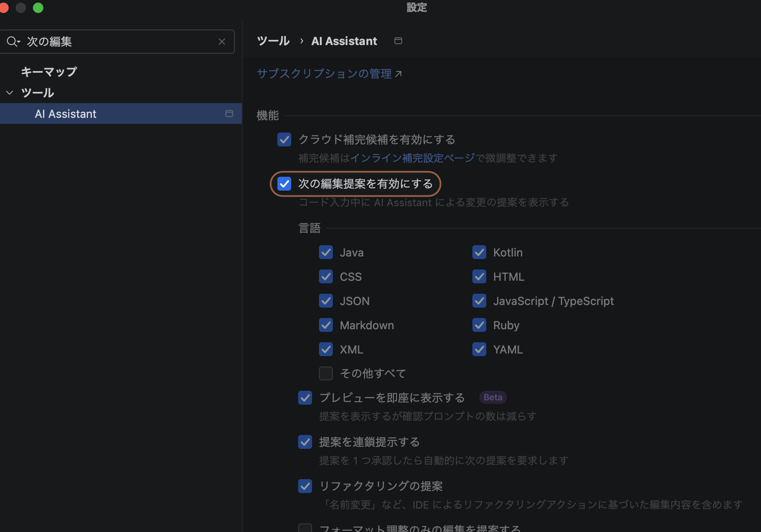Select キーマップ in the settings tree
This screenshot has width=761, height=532.
49,71
